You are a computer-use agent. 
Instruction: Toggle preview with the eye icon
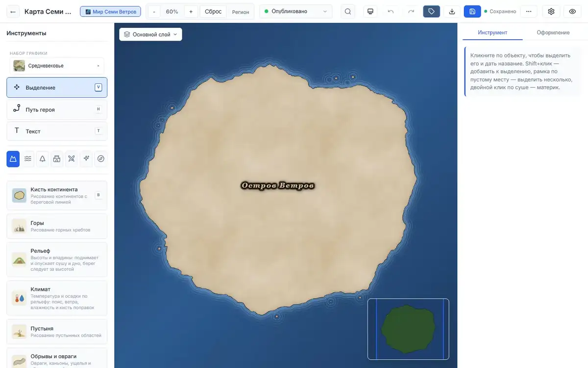pos(572,11)
